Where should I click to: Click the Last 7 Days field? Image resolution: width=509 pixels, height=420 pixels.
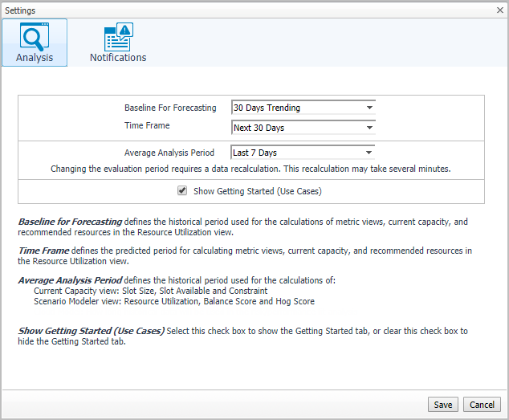[x=297, y=153]
